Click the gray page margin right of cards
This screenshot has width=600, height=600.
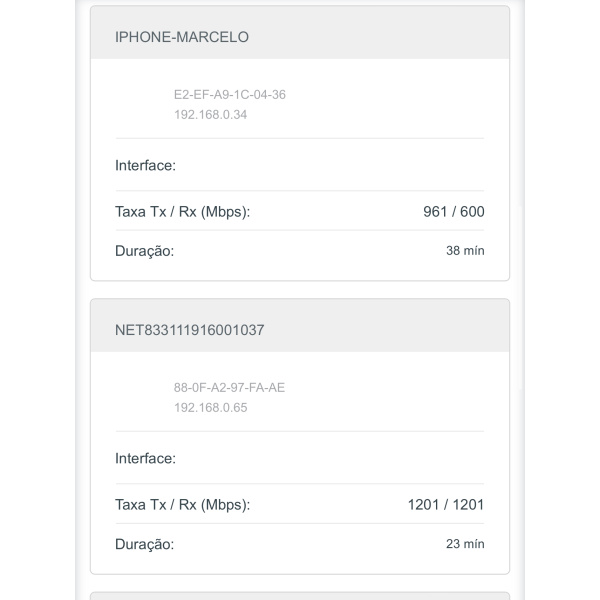(560, 300)
